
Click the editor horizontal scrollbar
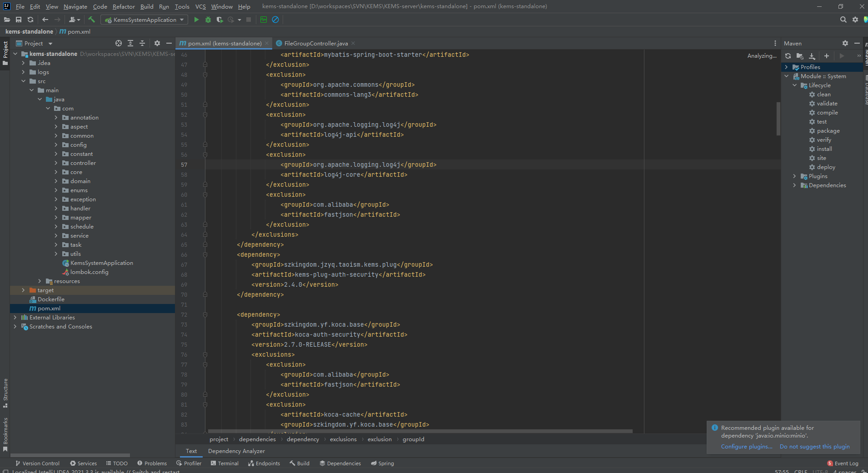pyautogui.click(x=420, y=431)
